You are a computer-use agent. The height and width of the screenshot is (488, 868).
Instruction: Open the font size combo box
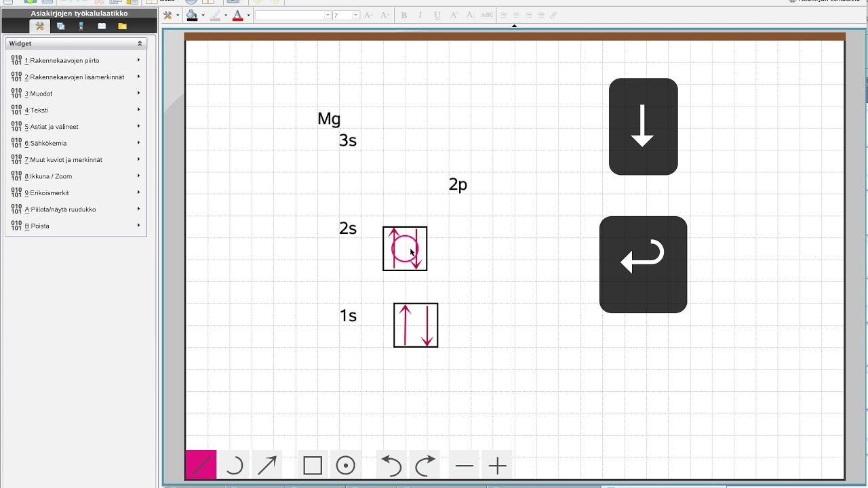click(346, 15)
